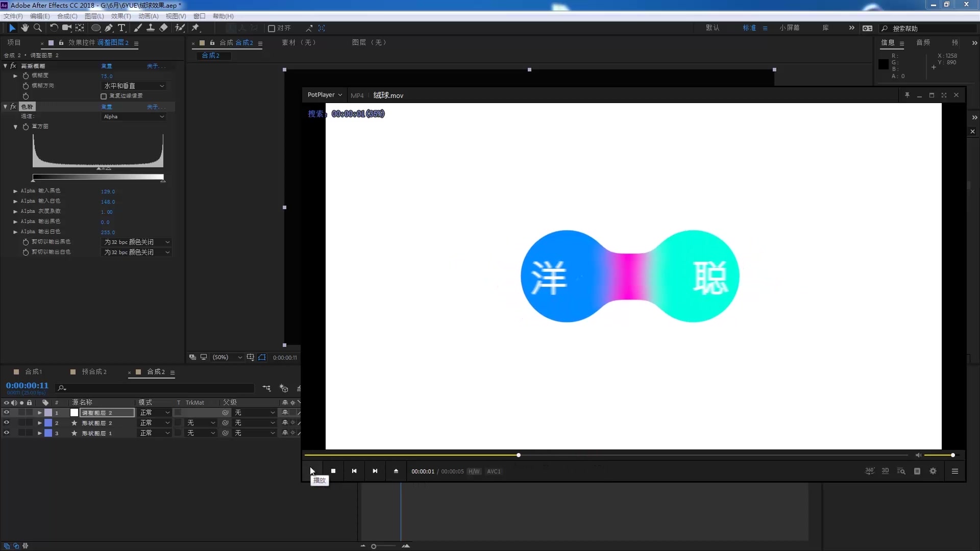This screenshot has height=551, width=980.
Task: Click 重置 next to 色阶 effect
Action: pyautogui.click(x=106, y=107)
